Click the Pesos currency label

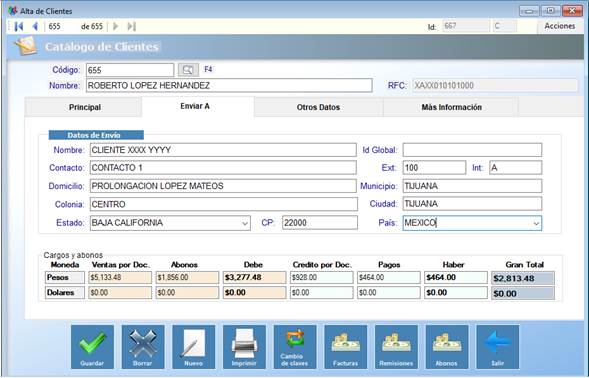point(65,278)
